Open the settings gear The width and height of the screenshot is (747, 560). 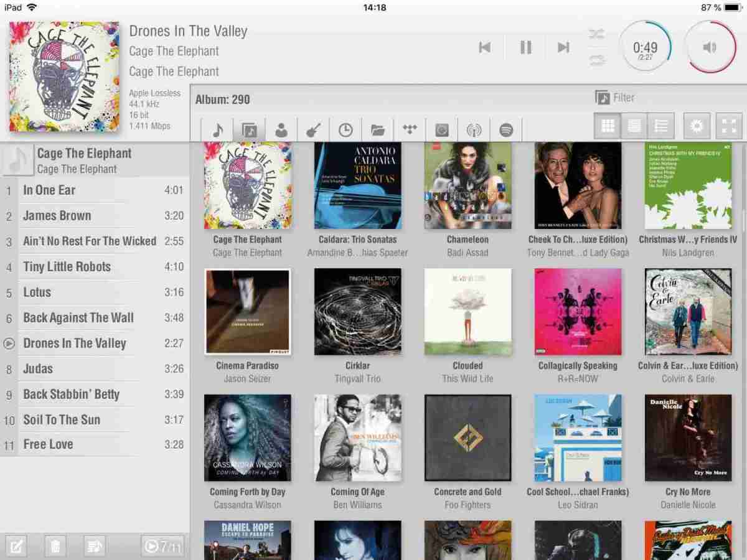[697, 126]
